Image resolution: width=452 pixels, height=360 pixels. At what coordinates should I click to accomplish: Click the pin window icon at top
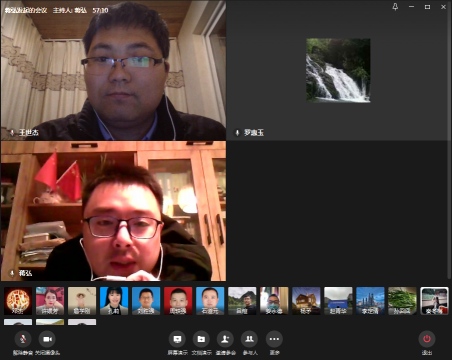[395, 7]
